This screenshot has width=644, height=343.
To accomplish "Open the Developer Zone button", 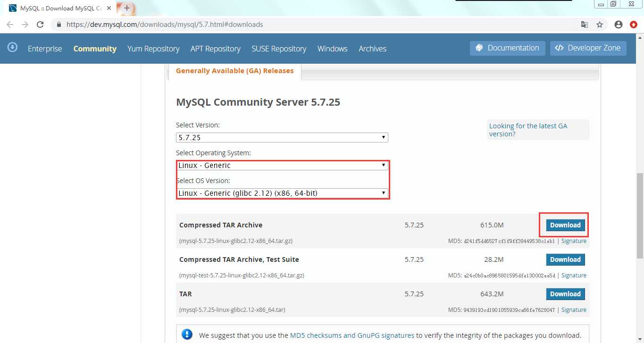I will tap(588, 48).
